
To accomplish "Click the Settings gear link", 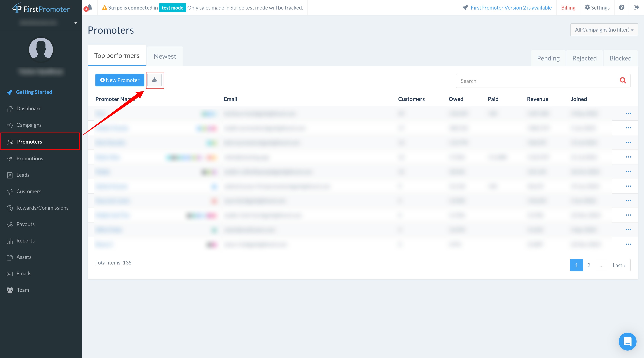I will 597,7.
